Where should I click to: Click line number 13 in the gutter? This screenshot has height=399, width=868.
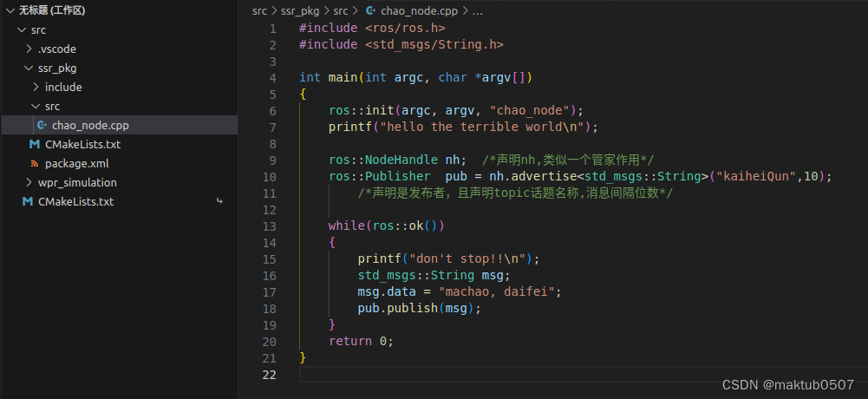269,226
